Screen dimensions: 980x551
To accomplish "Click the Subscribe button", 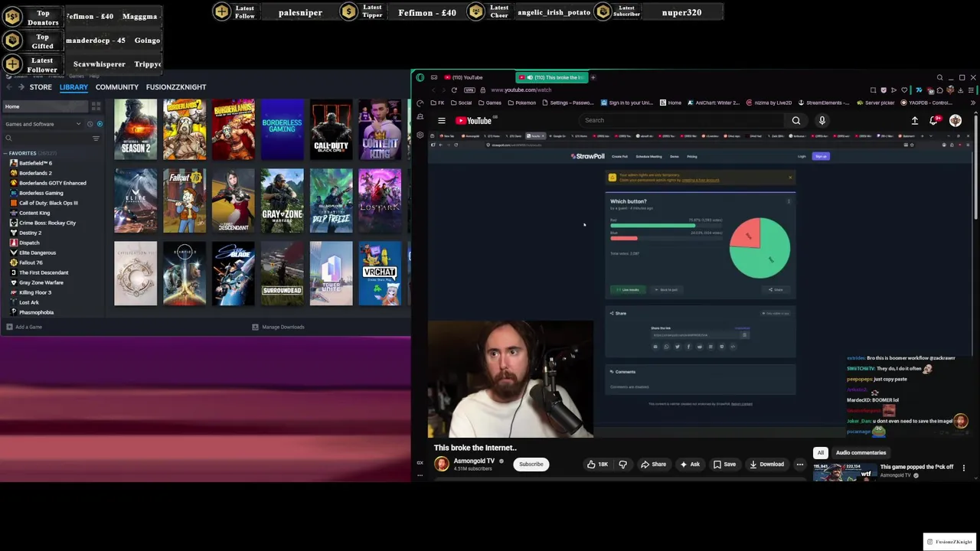I will tap(531, 464).
